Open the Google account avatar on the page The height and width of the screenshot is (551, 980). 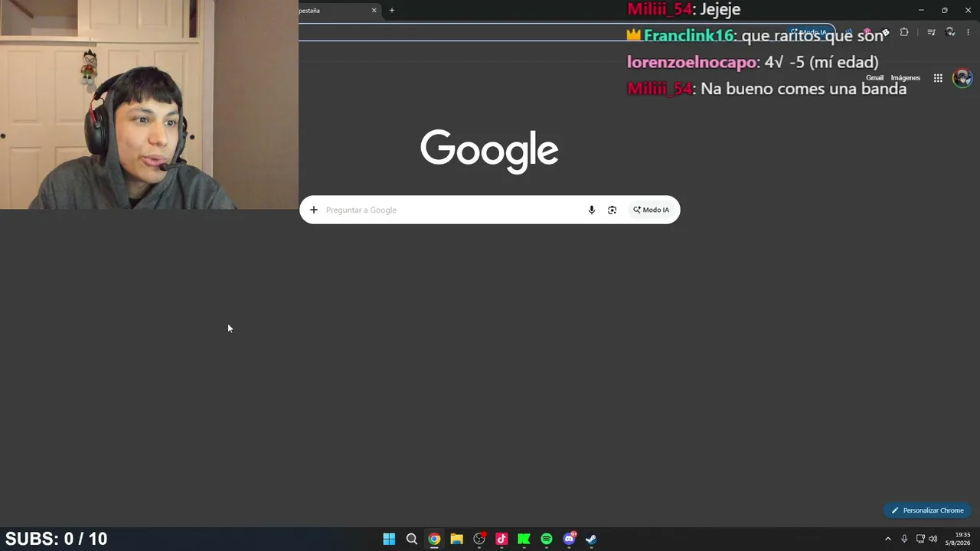click(962, 78)
